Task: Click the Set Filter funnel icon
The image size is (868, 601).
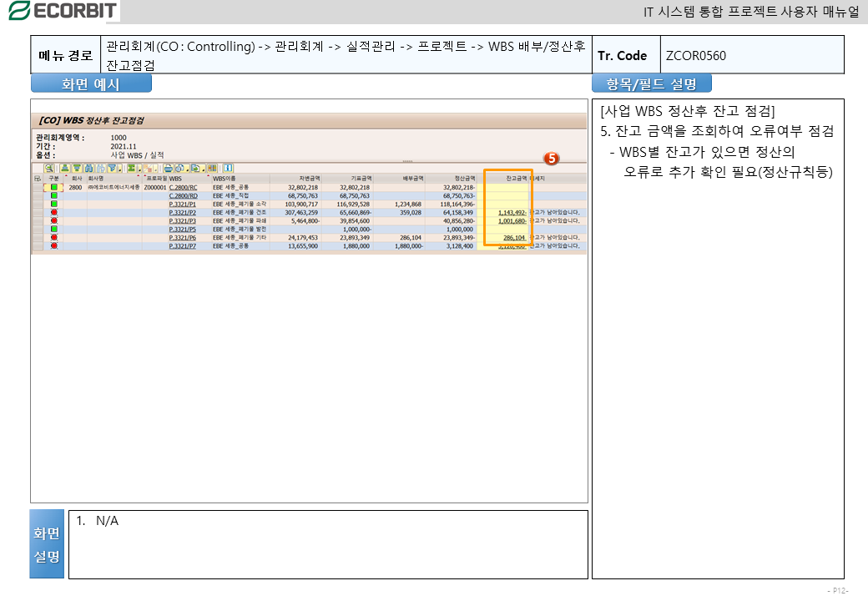Action: [110, 168]
